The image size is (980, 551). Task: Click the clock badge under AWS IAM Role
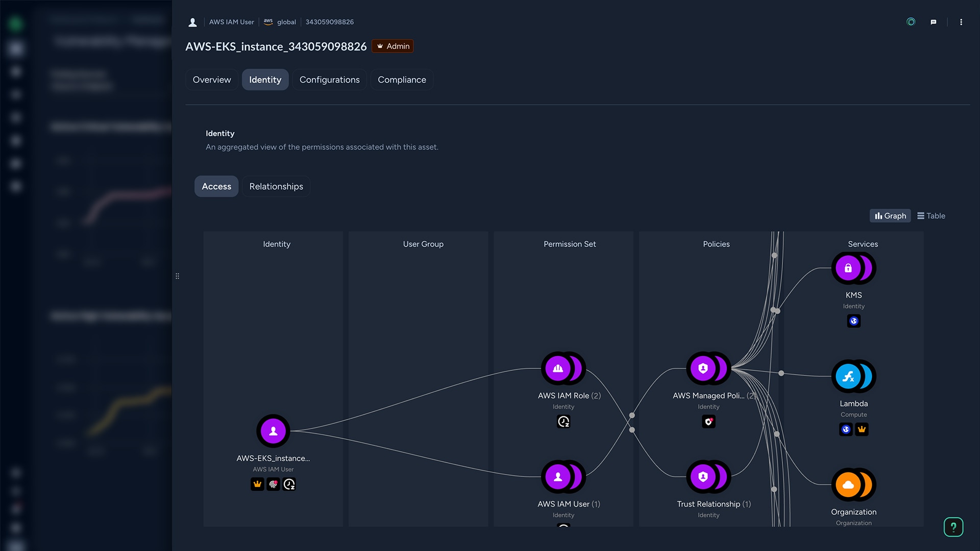coord(563,421)
